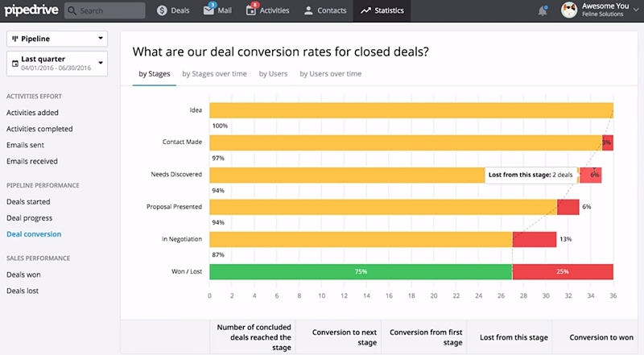Click the Pipedrive logo
The width and height of the screenshot is (644, 355).
click(29, 10)
